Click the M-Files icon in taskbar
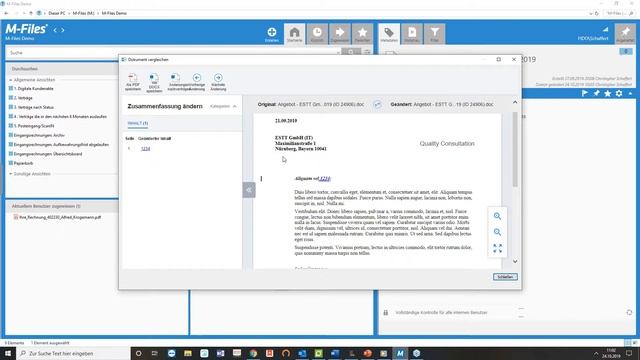Image resolution: width=640 pixels, height=360 pixels. tap(400, 353)
